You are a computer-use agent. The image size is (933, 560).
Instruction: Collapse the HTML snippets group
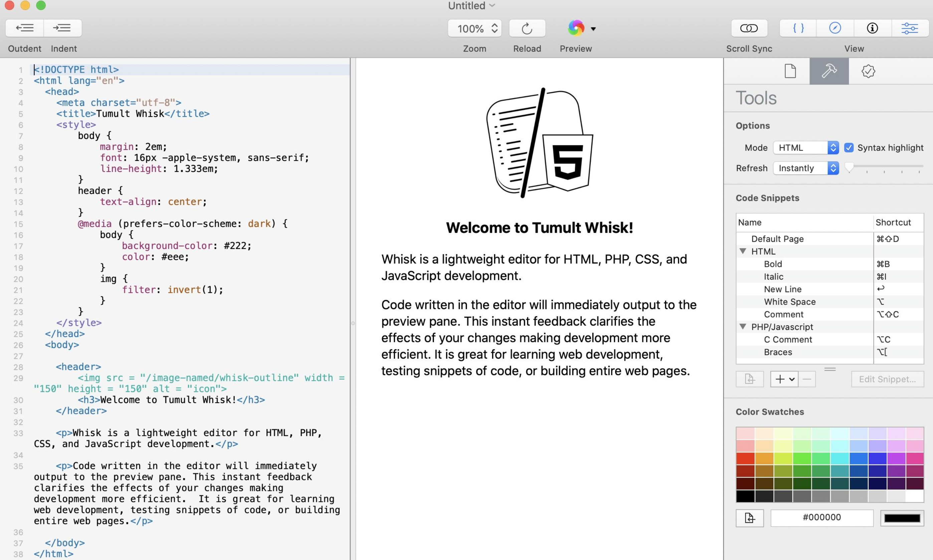click(743, 251)
